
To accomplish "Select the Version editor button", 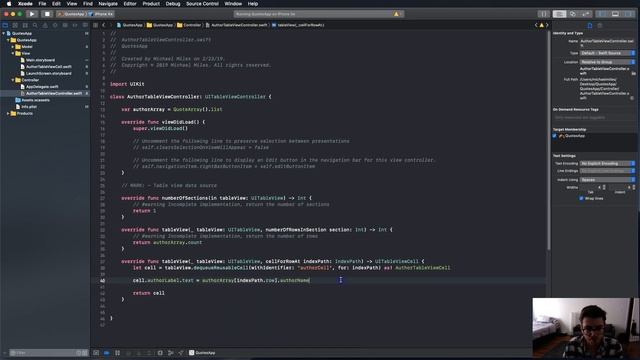I will pyautogui.click(x=586, y=14).
